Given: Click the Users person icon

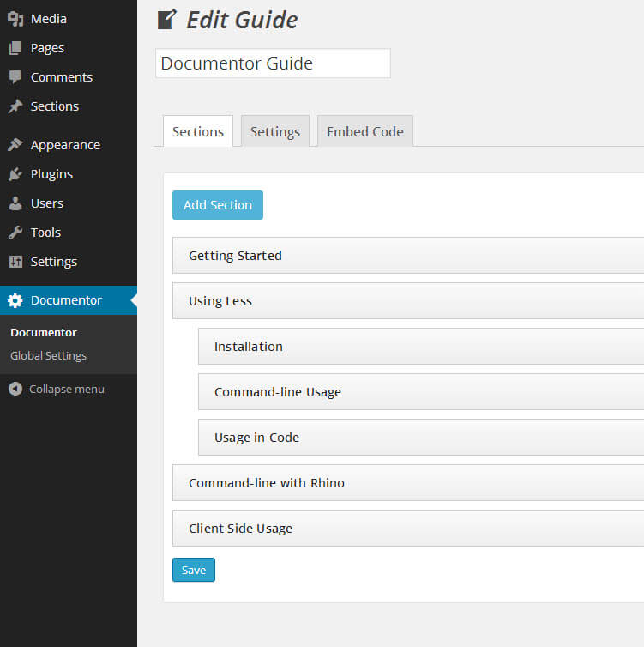Looking at the screenshot, I should click(15, 203).
